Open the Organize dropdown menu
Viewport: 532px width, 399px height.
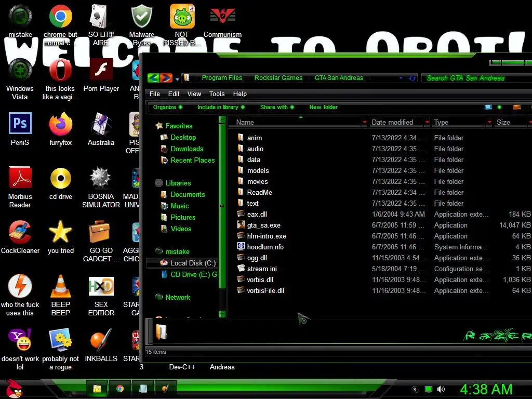point(168,107)
